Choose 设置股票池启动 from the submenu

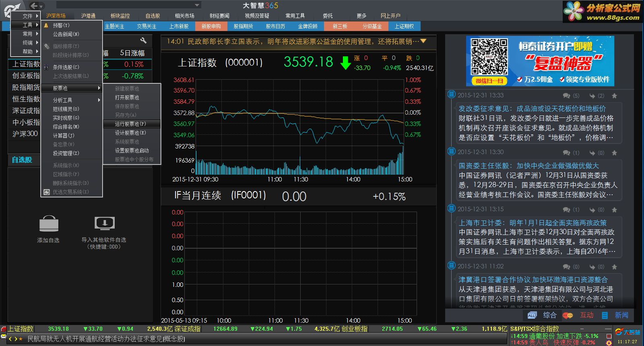pos(132,150)
